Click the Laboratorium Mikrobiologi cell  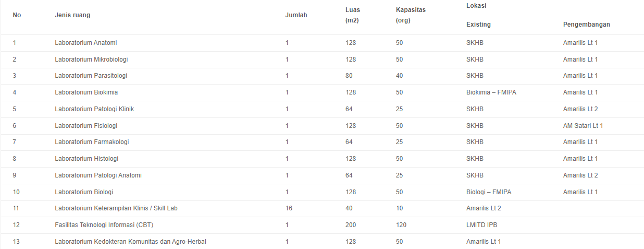pos(91,60)
